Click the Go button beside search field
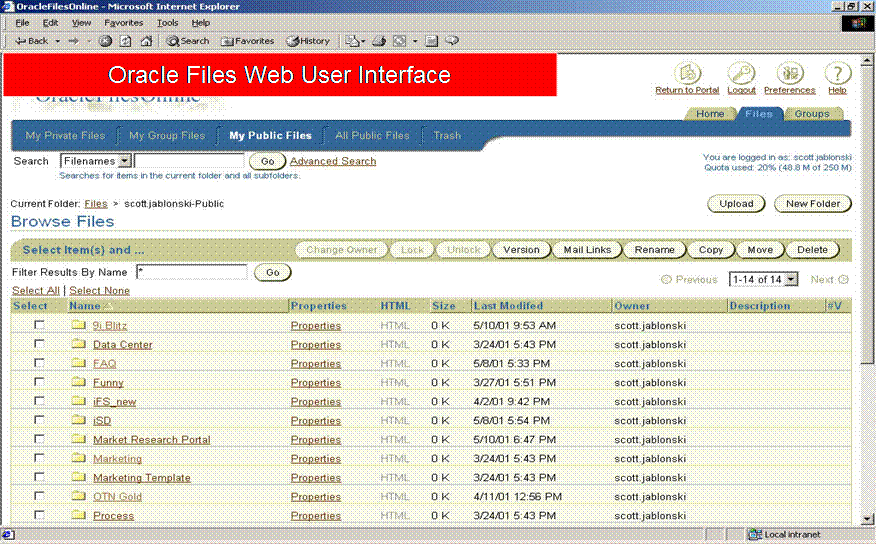The image size is (876, 552). [268, 161]
